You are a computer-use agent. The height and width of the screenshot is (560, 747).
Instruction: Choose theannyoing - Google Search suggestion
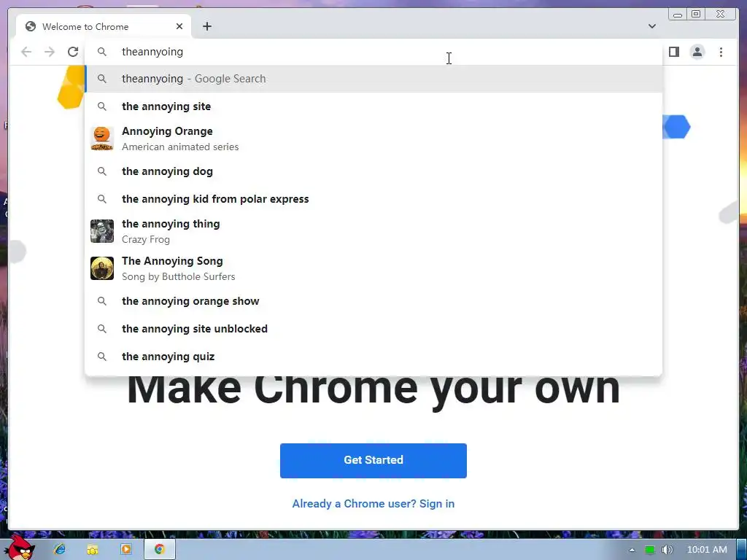pyautogui.click(x=373, y=79)
